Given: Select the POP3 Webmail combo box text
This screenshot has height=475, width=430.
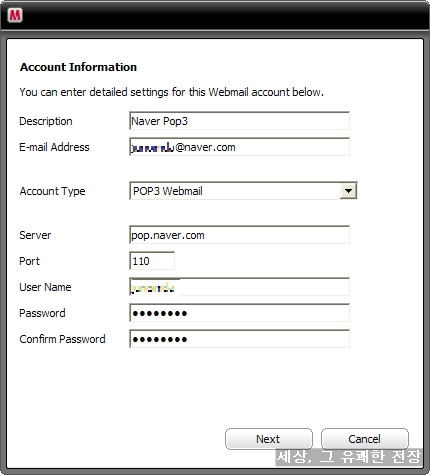Looking at the screenshot, I should click(x=168, y=191).
